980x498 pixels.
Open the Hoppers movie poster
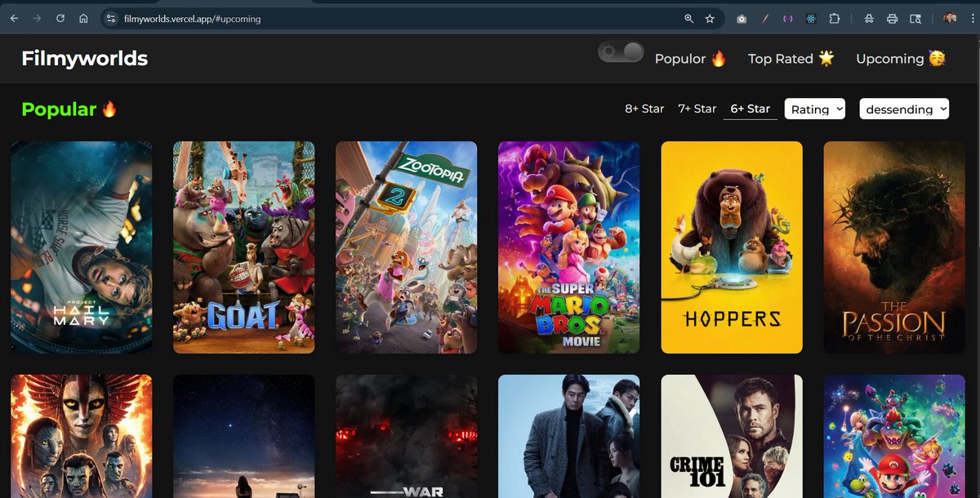tap(732, 247)
